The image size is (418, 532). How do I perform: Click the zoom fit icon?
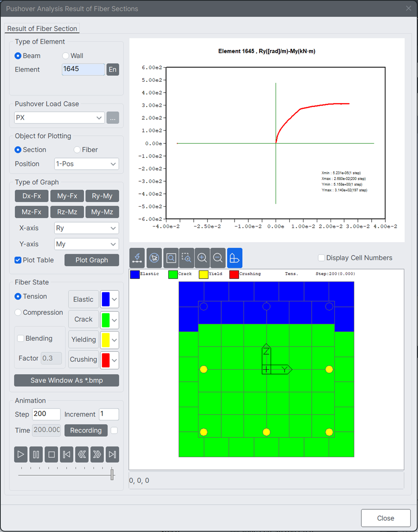(171, 258)
